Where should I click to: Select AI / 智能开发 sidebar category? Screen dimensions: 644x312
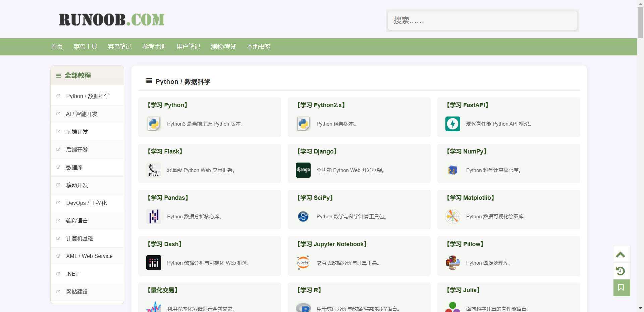click(x=82, y=114)
